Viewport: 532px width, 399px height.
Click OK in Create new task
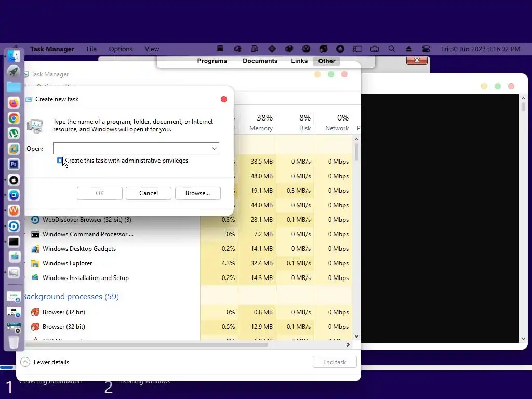100,193
